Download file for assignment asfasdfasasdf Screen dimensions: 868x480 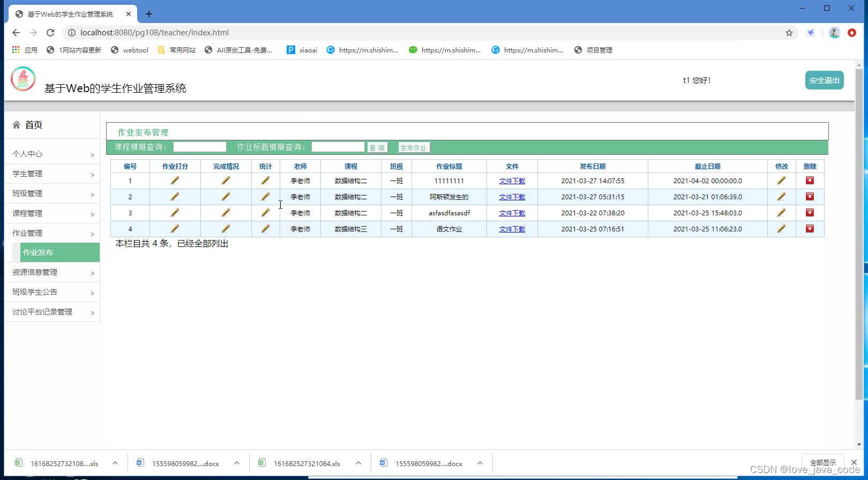click(512, 213)
